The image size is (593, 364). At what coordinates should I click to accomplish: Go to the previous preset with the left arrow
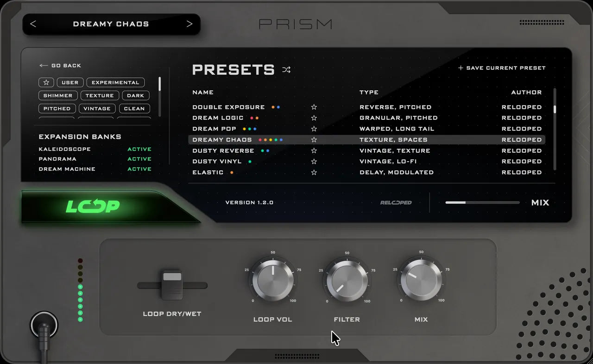(33, 24)
